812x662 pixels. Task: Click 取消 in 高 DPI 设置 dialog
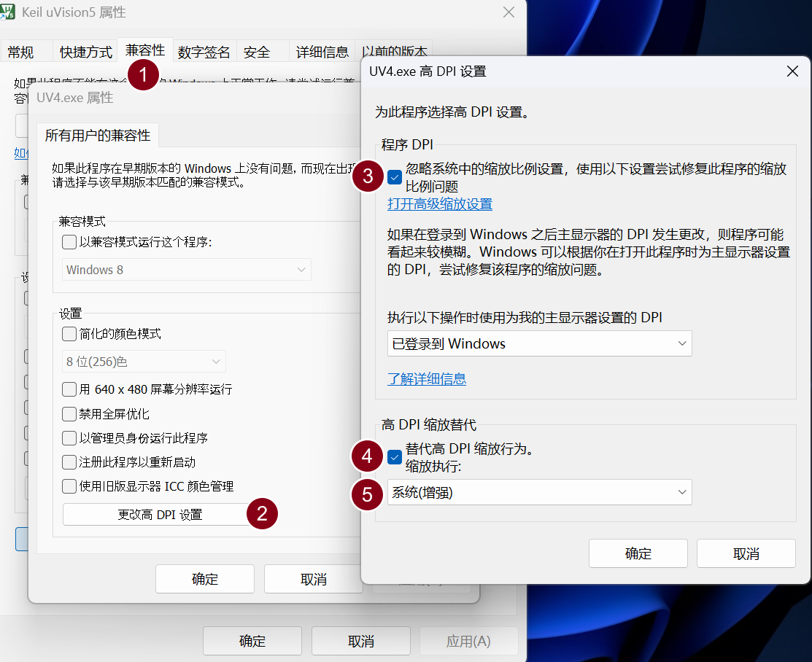click(x=746, y=553)
